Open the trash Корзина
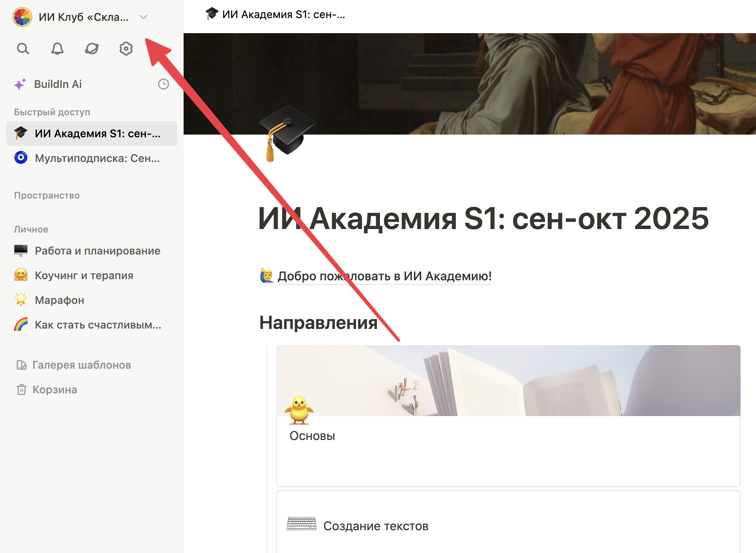The height and width of the screenshot is (553, 756). coord(54,389)
